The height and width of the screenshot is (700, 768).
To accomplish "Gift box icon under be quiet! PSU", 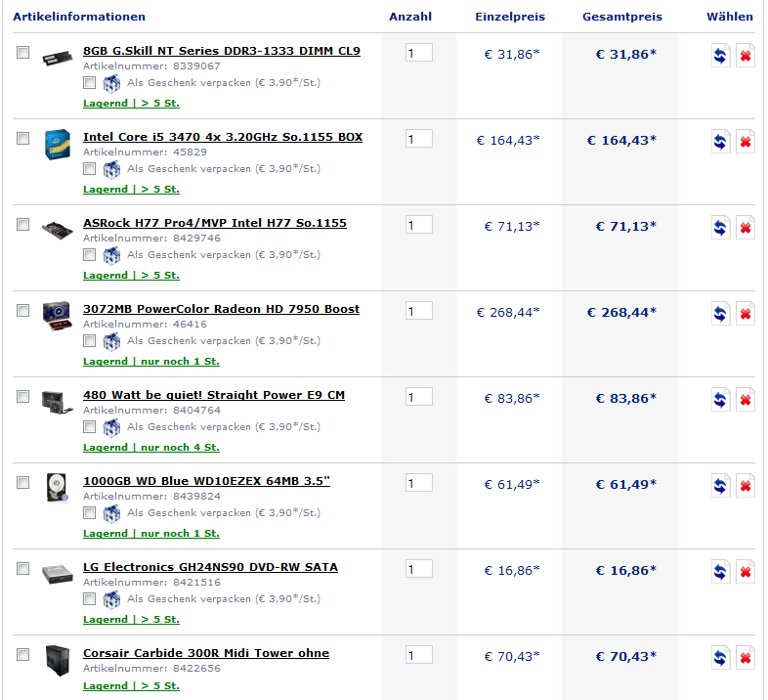I will pos(111,427).
